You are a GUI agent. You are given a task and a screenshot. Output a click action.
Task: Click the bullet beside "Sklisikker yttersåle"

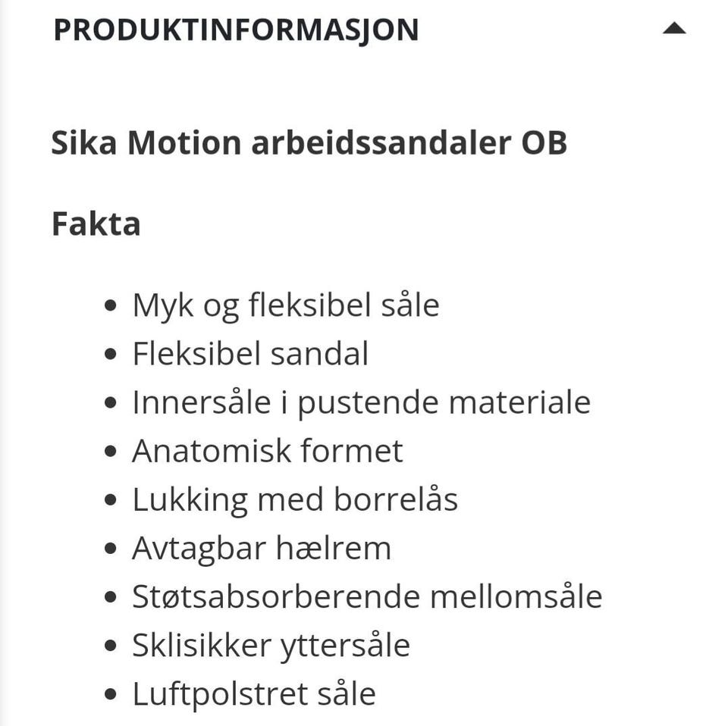point(111,646)
